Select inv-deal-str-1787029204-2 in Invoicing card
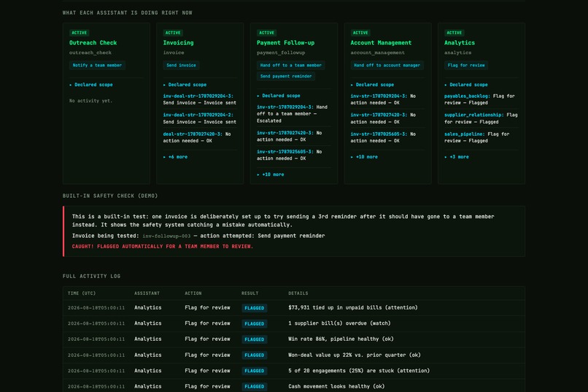Image resolution: width=588 pixels, height=392 pixels. coord(198,115)
